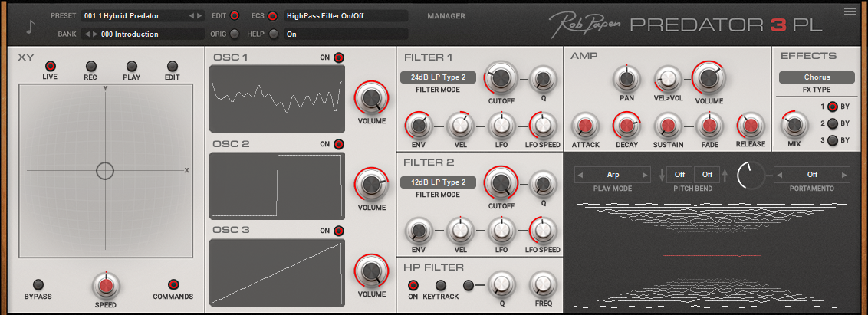Screen dimensions: 868x315
Task: Toggle the ORIG LED button
Action: [x=235, y=34]
